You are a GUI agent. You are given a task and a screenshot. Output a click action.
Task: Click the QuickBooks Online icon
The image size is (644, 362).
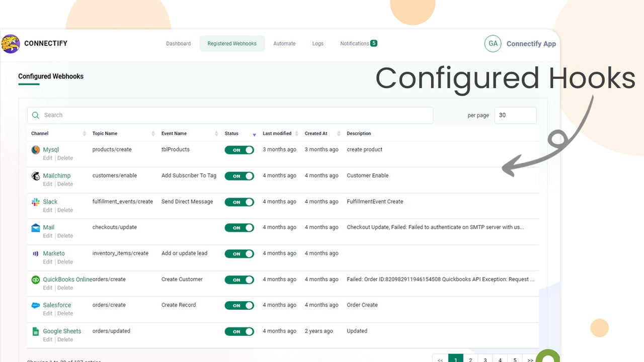(x=36, y=280)
